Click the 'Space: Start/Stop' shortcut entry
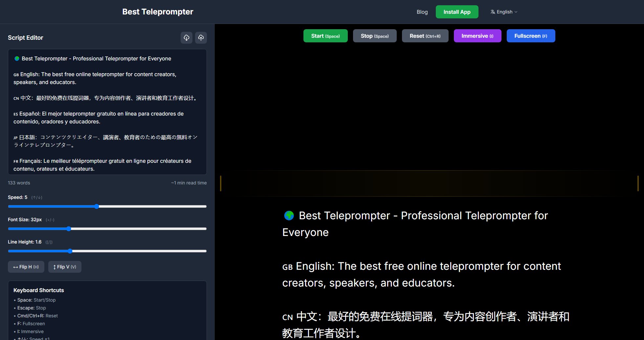644x340 pixels. pos(36,300)
